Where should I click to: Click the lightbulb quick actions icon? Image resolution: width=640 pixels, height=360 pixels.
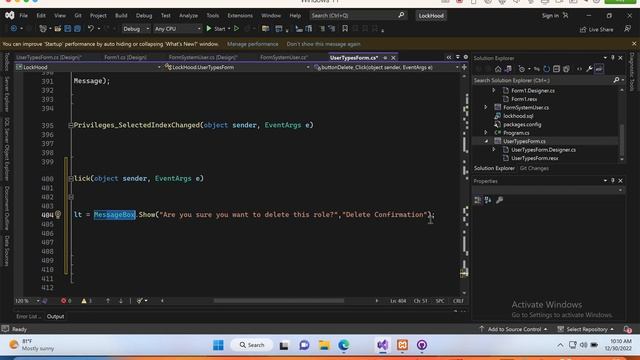click(58, 214)
